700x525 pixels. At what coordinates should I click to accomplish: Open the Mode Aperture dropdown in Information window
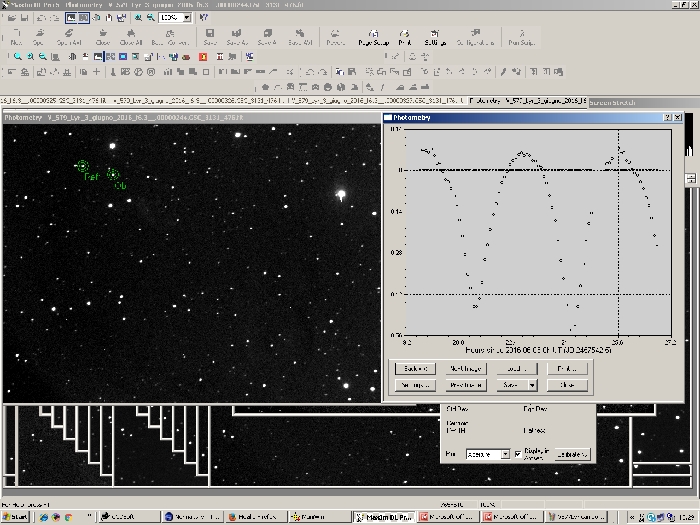[x=505, y=454]
